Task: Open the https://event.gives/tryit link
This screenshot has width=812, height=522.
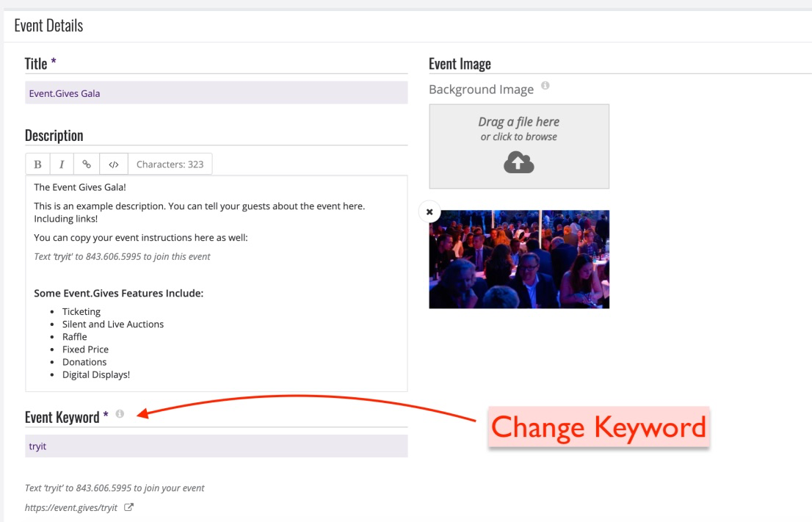Action: [x=71, y=507]
